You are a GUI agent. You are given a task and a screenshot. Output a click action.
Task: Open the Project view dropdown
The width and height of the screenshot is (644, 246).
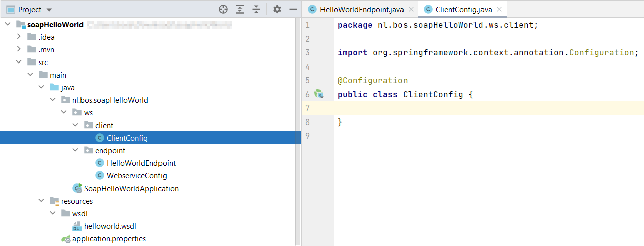pos(49,10)
